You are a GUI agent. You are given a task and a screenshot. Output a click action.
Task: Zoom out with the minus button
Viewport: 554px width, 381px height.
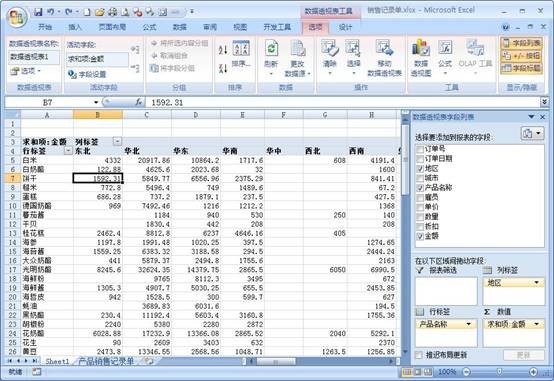466,372
